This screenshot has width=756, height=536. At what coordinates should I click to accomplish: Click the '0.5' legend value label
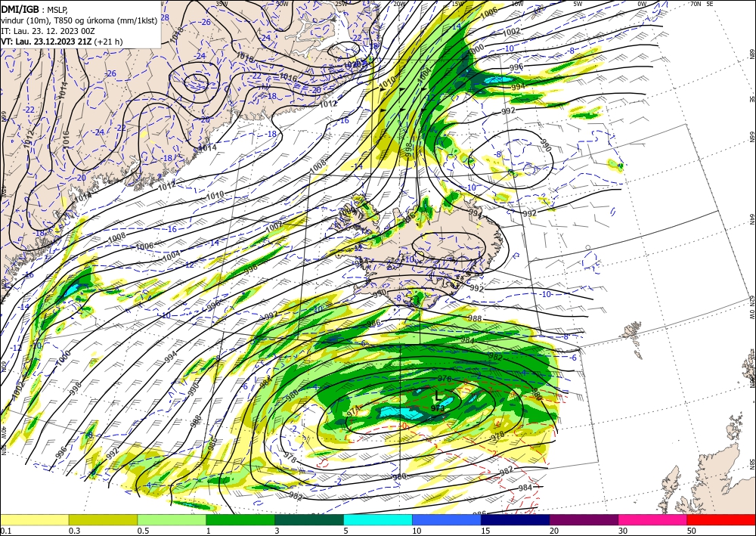(x=142, y=531)
